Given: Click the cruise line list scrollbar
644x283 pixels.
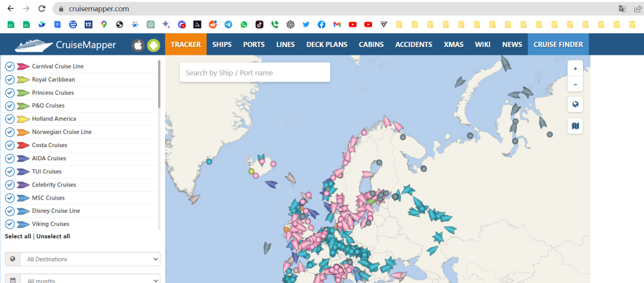Looking at the screenshot, I should (x=159, y=85).
